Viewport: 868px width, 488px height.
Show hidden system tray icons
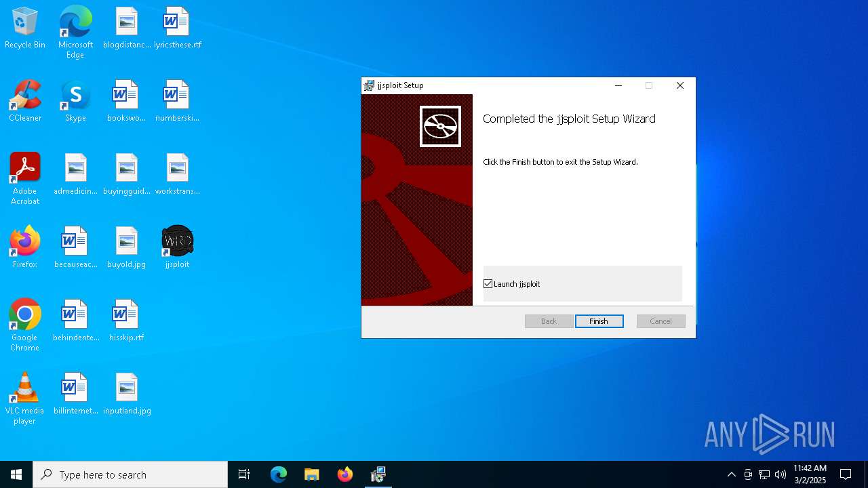point(731,474)
